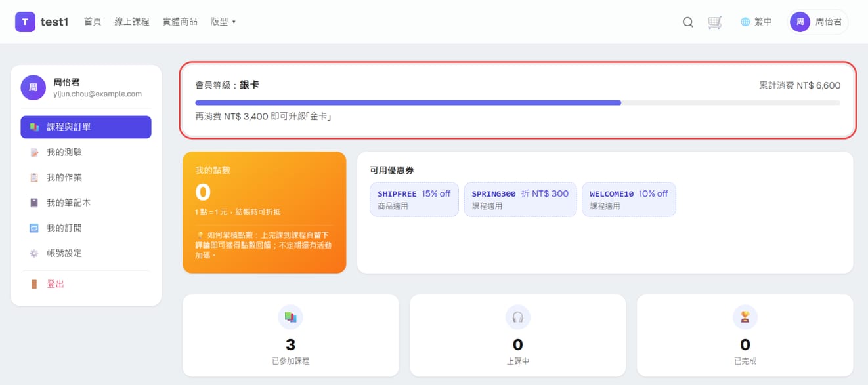
Task: Click the 我的測驗 sidebar icon
Action: [x=34, y=152]
